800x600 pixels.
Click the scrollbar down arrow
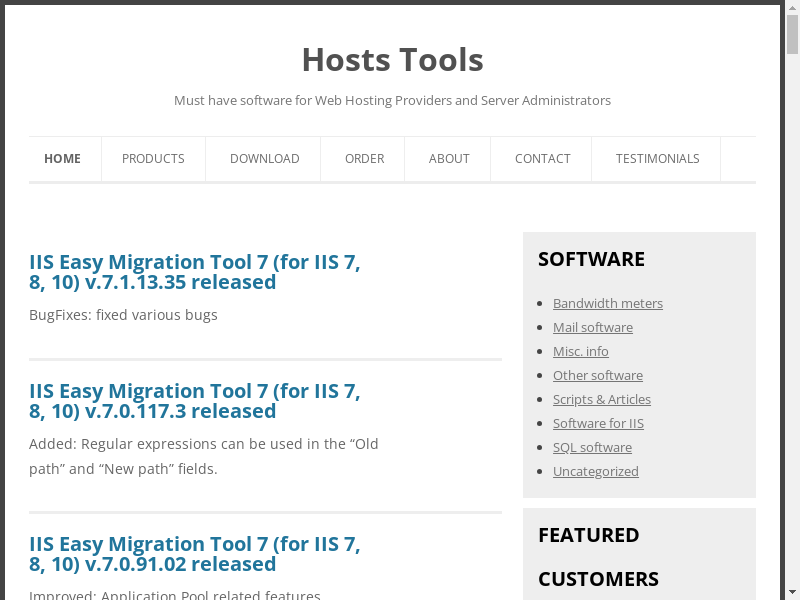(x=792, y=591)
